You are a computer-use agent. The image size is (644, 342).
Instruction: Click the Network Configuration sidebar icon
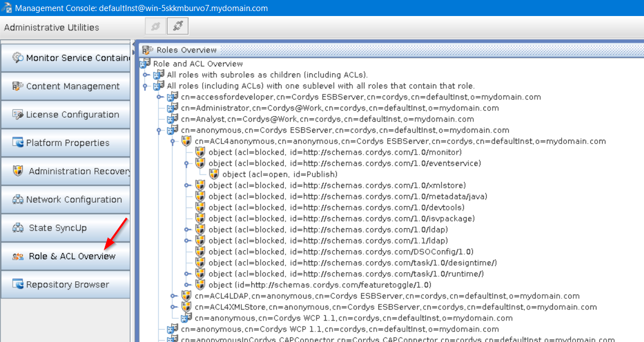pos(18,199)
